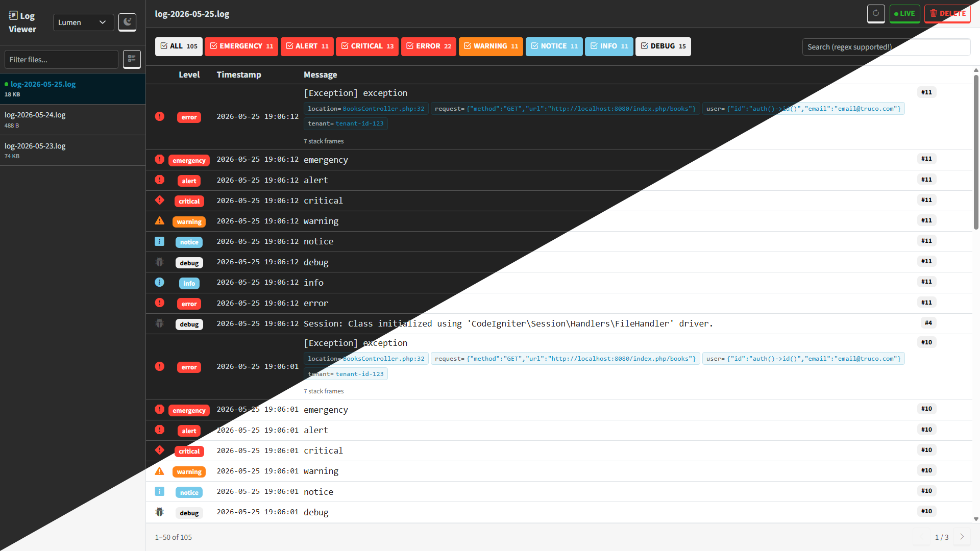This screenshot has width=980, height=551.
Task: Click the Log Viewer logo icon
Action: pyautogui.click(x=13, y=16)
